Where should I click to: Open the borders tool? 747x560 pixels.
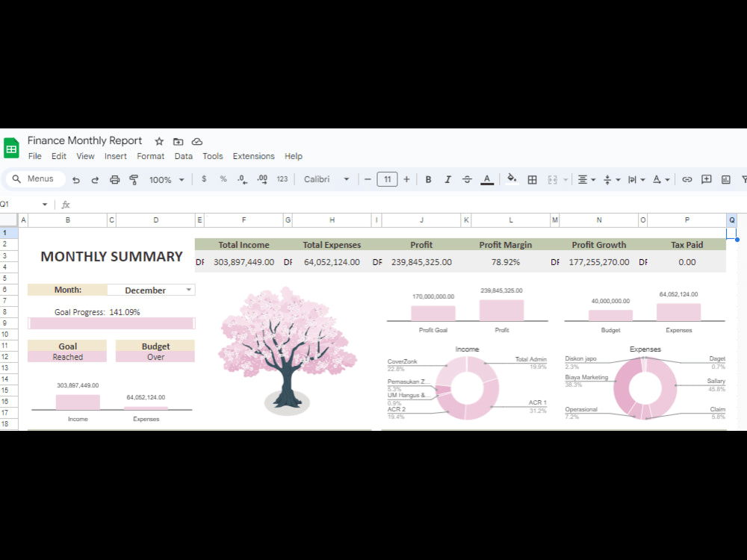(x=532, y=179)
